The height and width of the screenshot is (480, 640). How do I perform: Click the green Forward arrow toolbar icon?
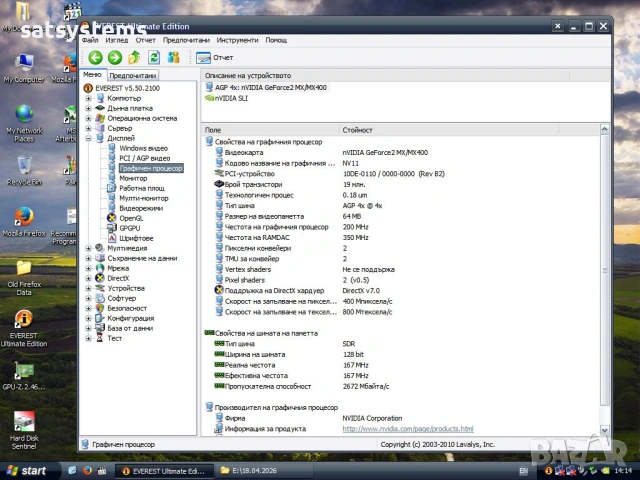(115, 58)
